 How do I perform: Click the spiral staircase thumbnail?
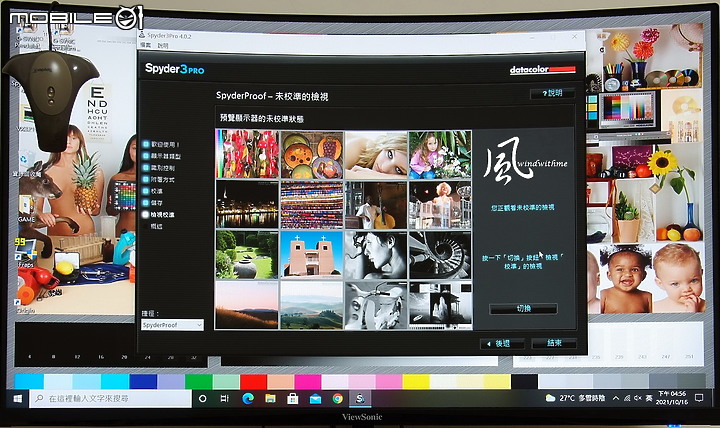click(440, 255)
